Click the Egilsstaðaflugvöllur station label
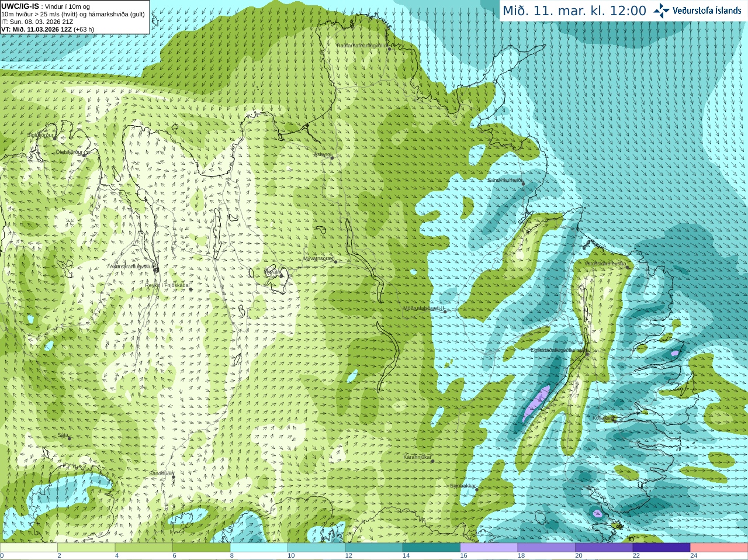Viewport: 748px width, 560px height. coord(558,350)
